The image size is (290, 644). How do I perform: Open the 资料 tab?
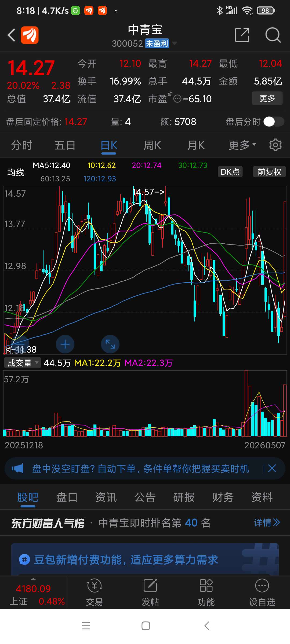tap(262, 497)
